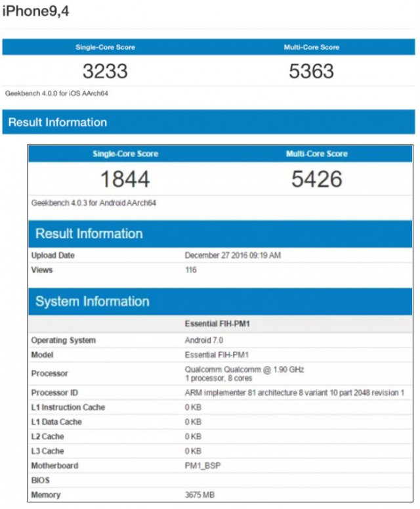The image size is (420, 509).
Task: Click the Upload Date label
Action: pos(53,255)
